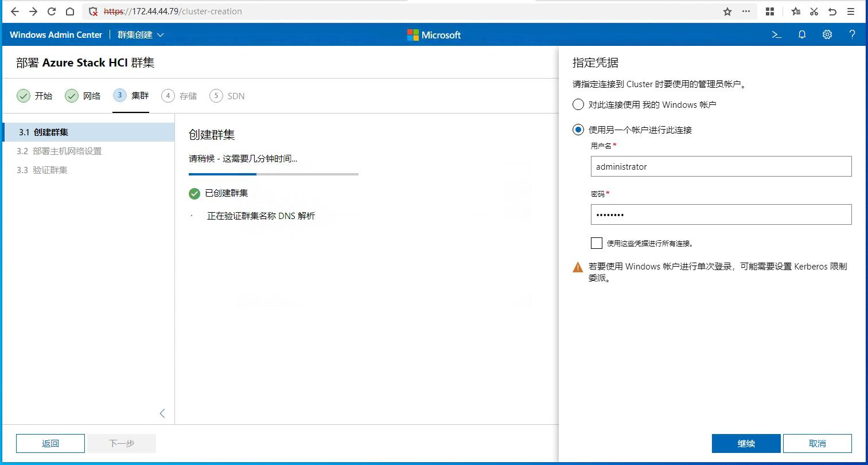Click the orange Kerberos warning triangle

pyautogui.click(x=578, y=267)
